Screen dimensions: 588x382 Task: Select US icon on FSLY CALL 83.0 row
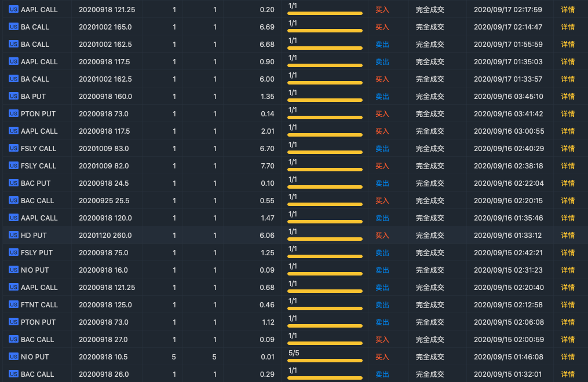tap(13, 148)
